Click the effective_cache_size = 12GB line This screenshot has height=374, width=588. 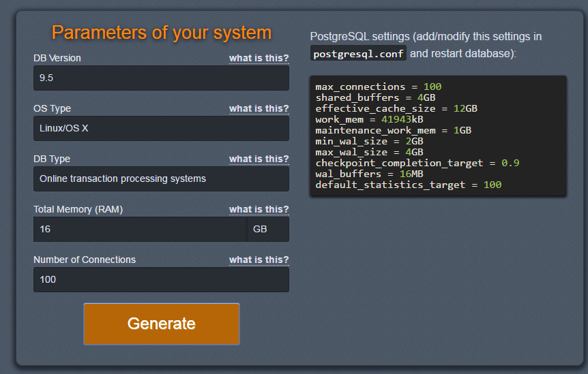click(x=396, y=108)
